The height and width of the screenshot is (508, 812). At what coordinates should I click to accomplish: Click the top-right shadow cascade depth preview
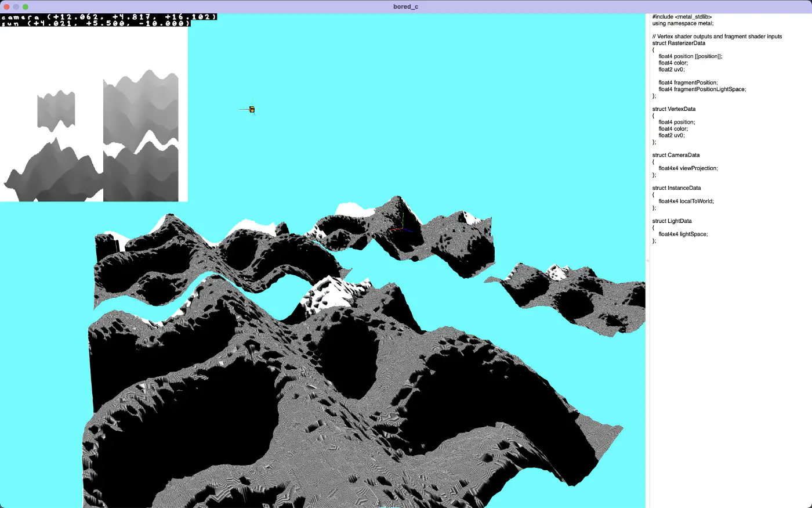pyautogui.click(x=140, y=107)
